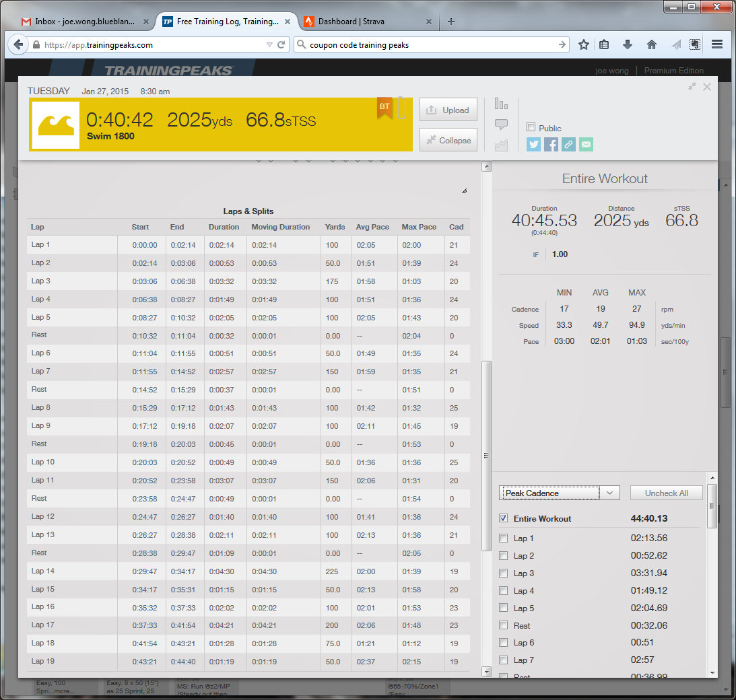Click the copy link share icon
The width and height of the screenshot is (736, 700).
[568, 145]
